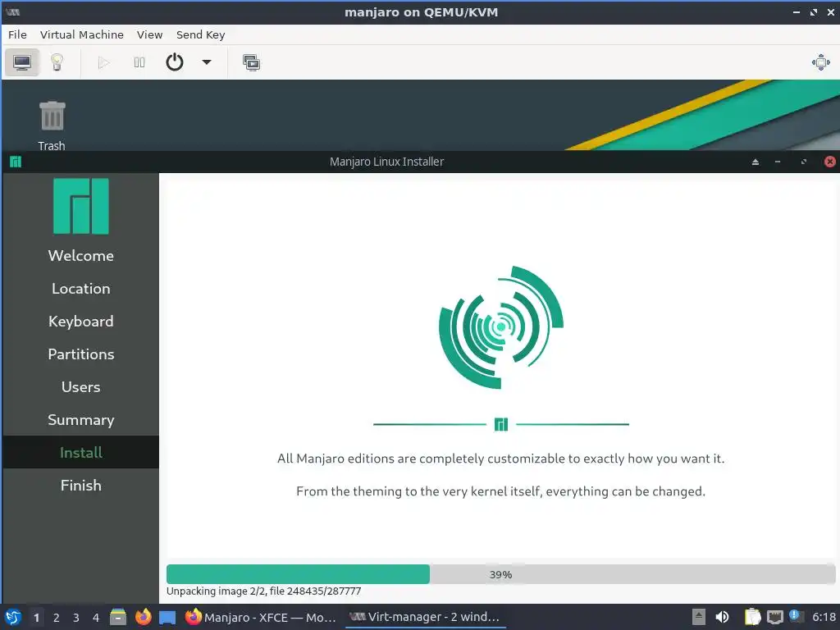Screen dimensions: 840x630
Task: Click the 6:18 taskbar clock
Action: [x=824, y=617]
